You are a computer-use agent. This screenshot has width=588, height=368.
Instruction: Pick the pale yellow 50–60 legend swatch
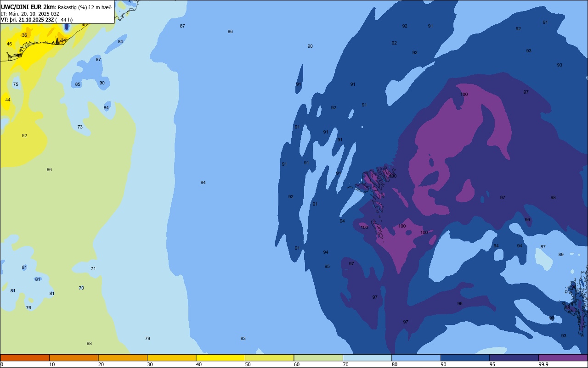[x=269, y=357]
